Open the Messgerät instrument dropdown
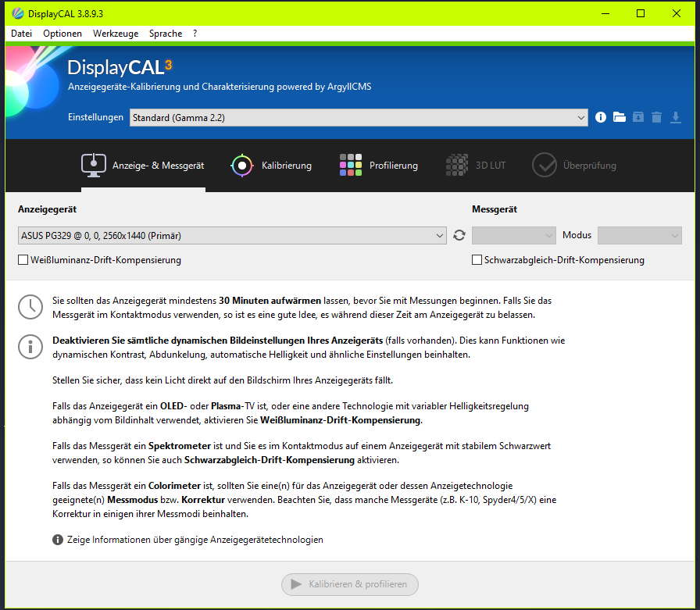Viewport: 700px width, 610px height. tap(513, 235)
